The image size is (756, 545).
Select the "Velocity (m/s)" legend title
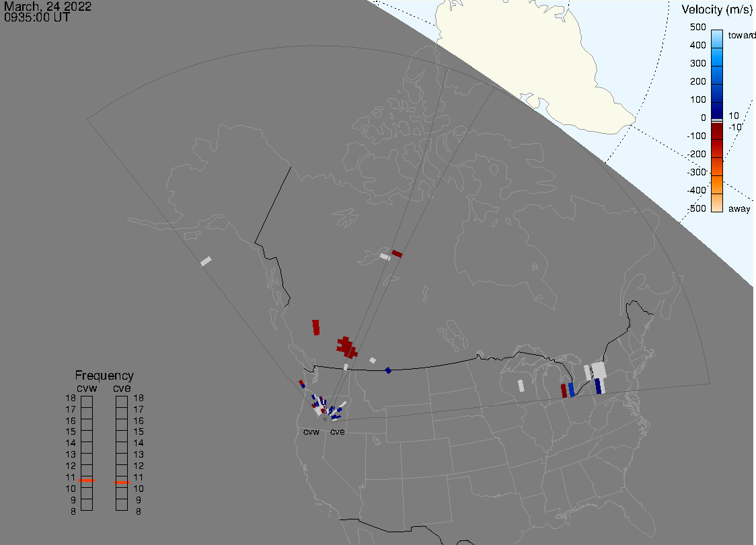pyautogui.click(x=717, y=9)
